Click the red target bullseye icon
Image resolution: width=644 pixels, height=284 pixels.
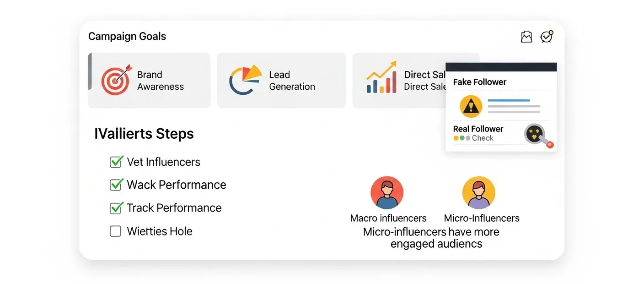[116, 80]
